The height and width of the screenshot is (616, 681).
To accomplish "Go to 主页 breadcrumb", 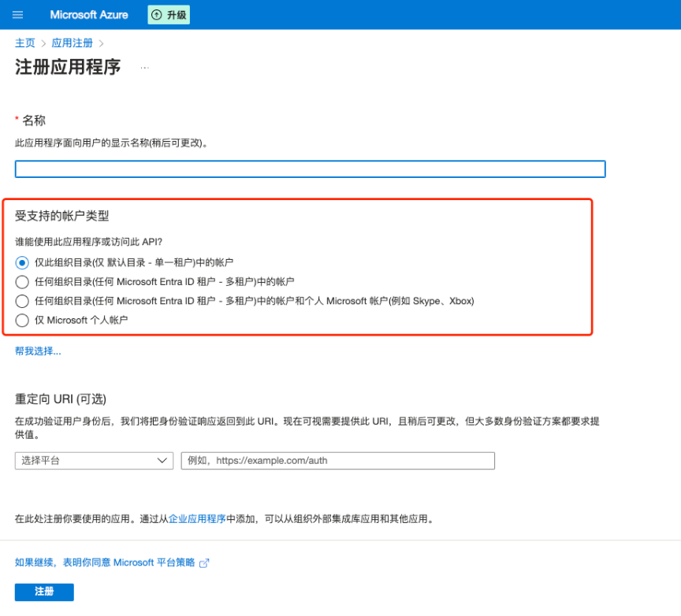I will pyautogui.click(x=24, y=43).
